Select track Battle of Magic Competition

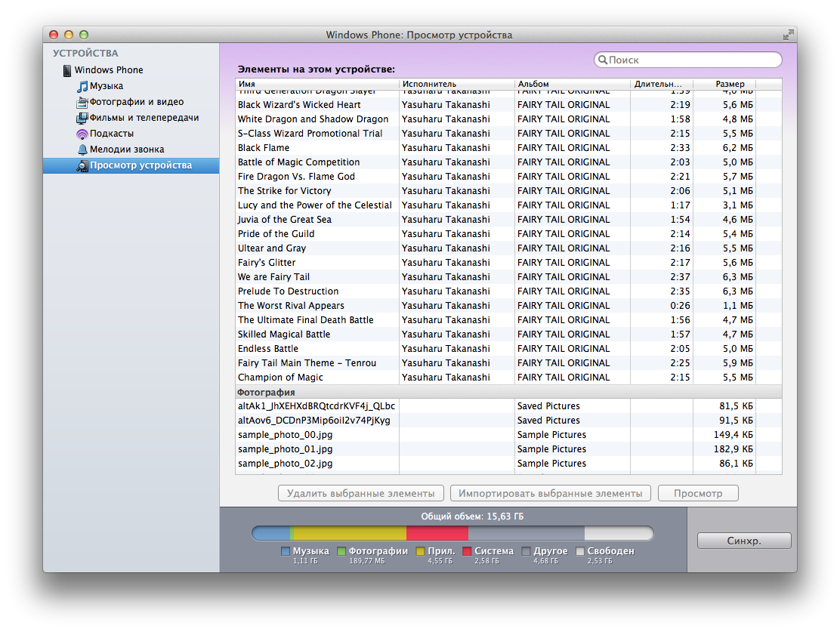(x=508, y=162)
